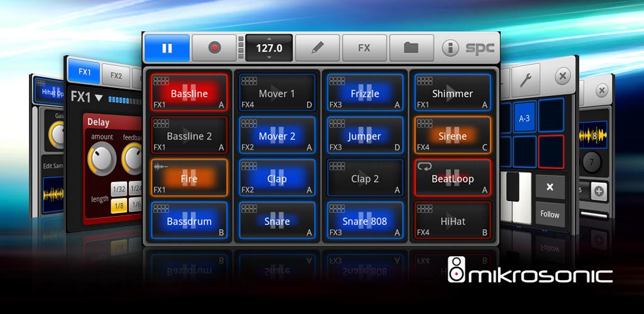This screenshot has width=644, height=314.
Task: Set delay length to 1/32
Action: point(119,189)
